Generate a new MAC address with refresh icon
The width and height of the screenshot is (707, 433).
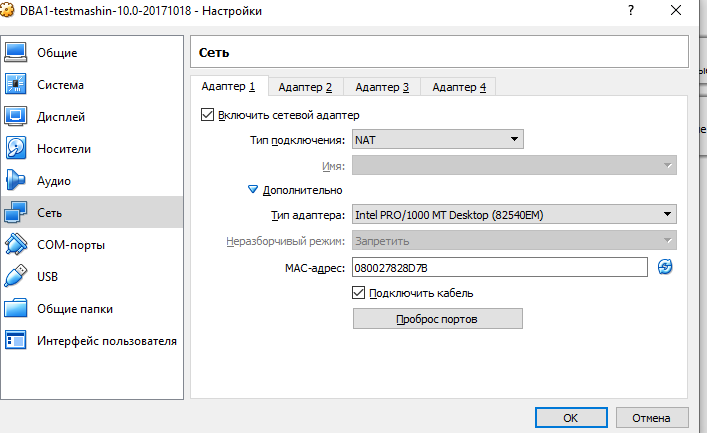(666, 267)
